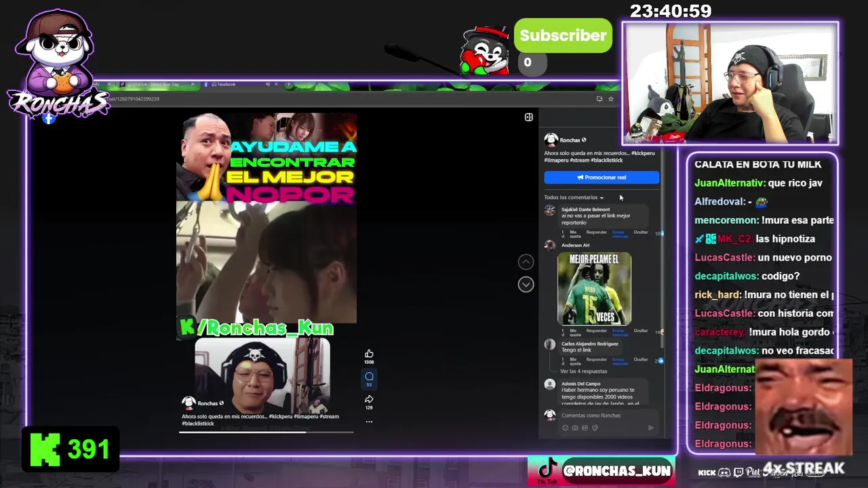The width and height of the screenshot is (868, 488).
Task: Click the @RONCHAS_KUN TikTok handle
Action: tap(617, 470)
